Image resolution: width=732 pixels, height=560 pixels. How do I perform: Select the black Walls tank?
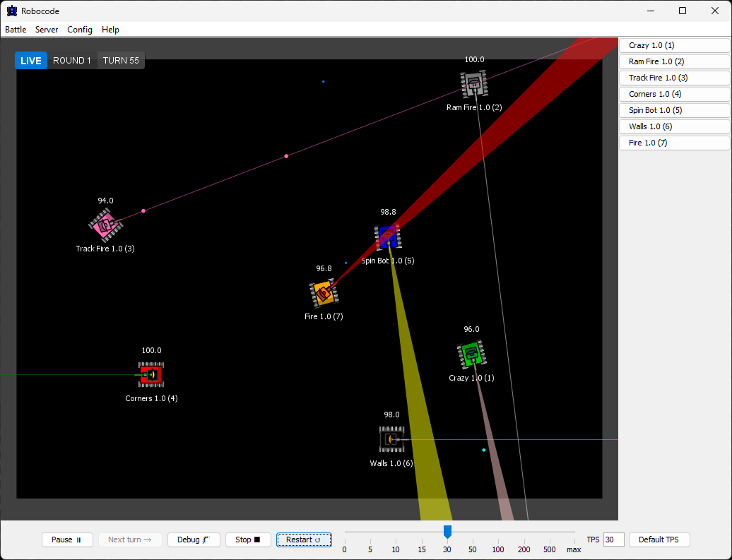[391, 439]
